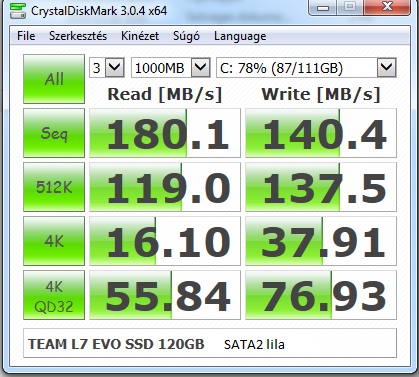Close the CrystalDiskMark window
The width and height of the screenshot is (419, 377).
pyautogui.click(x=387, y=7)
